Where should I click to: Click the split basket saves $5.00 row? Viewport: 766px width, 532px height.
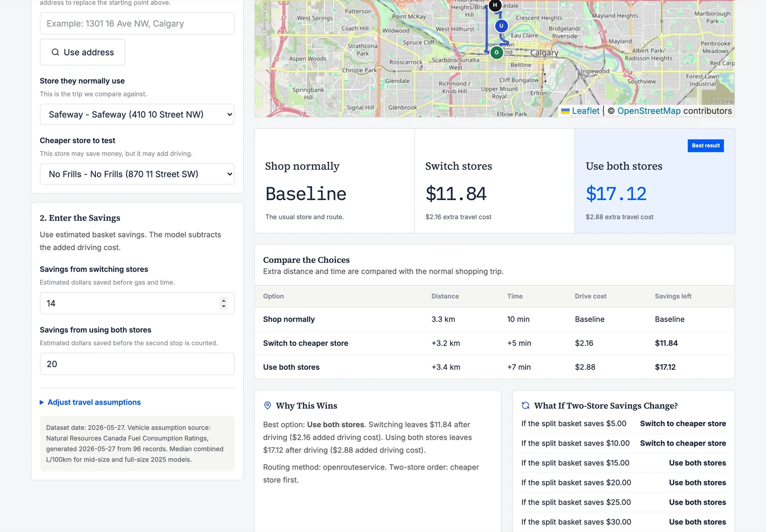pyautogui.click(x=623, y=423)
